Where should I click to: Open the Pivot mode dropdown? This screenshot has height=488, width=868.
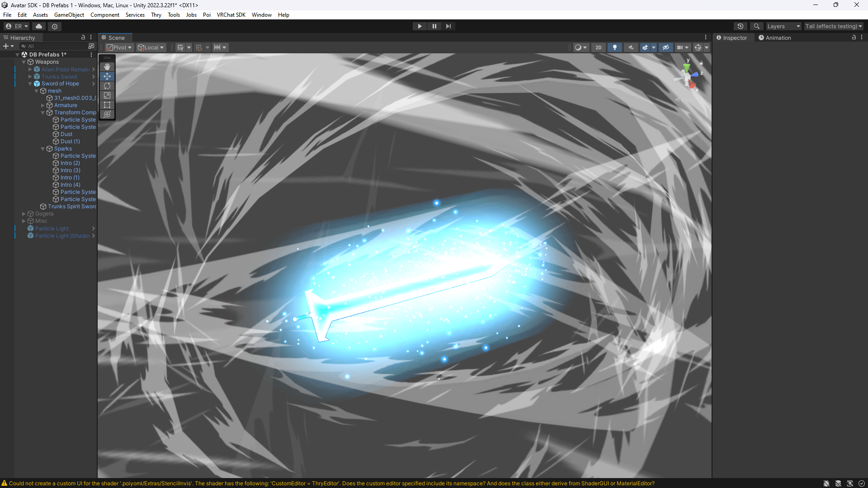(119, 47)
